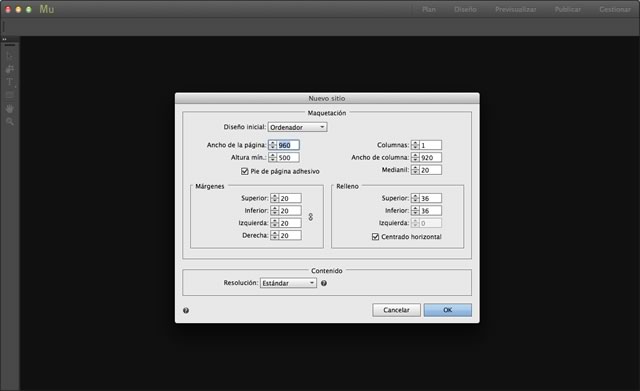The height and width of the screenshot is (391, 640).
Task: Click the Márgenes Inferior field
Action: point(290,211)
